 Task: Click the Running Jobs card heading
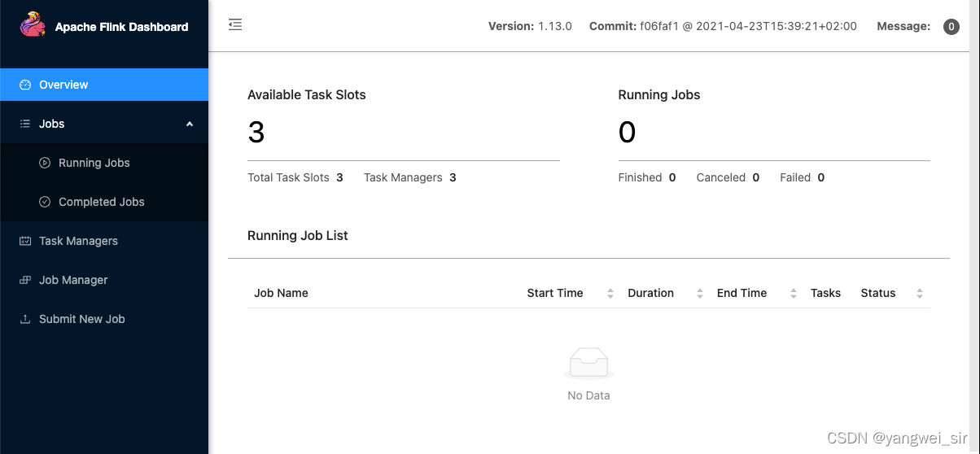[x=659, y=94]
